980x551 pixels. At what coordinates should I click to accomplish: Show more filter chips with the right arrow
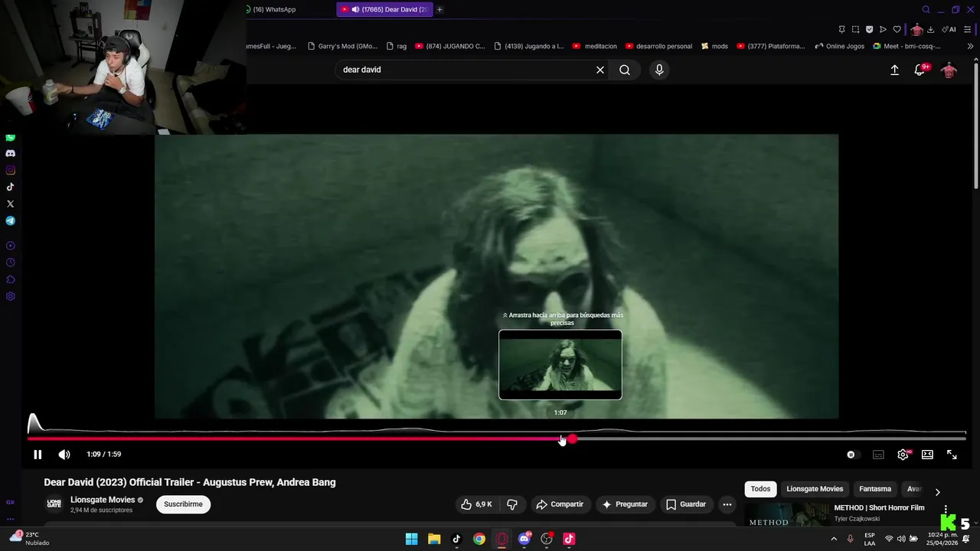937,492
